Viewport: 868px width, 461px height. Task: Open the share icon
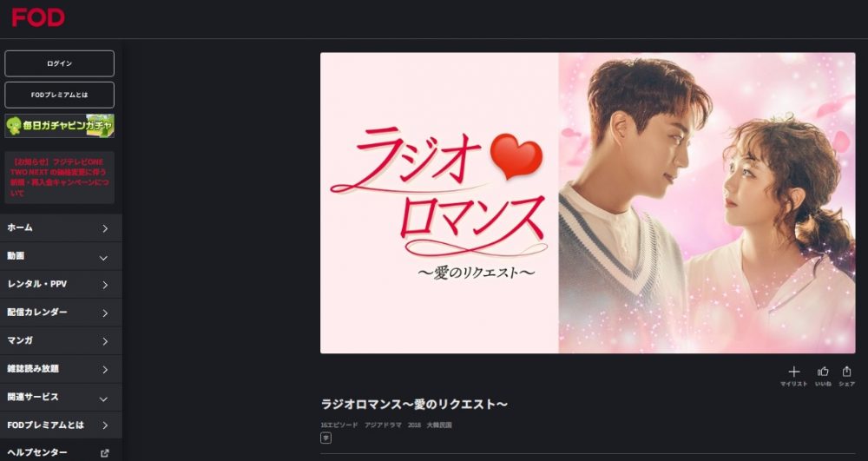tap(846, 372)
